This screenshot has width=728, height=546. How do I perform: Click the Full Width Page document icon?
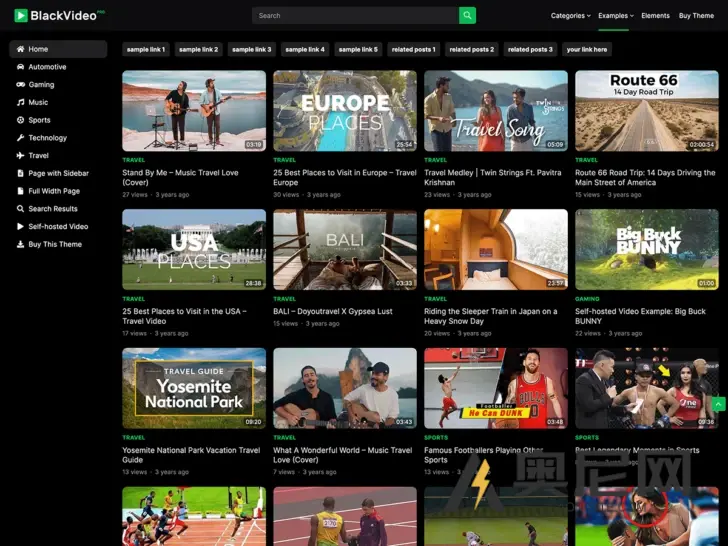click(x=20, y=191)
